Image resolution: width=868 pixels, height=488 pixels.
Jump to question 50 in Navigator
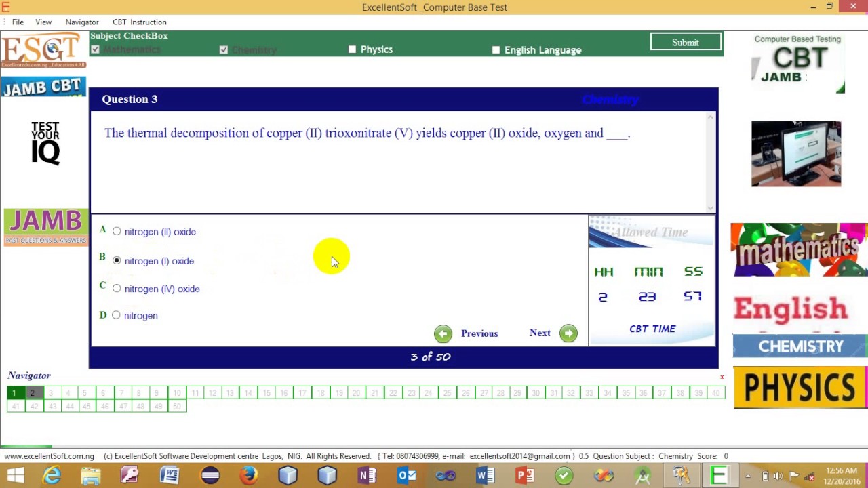177,407
